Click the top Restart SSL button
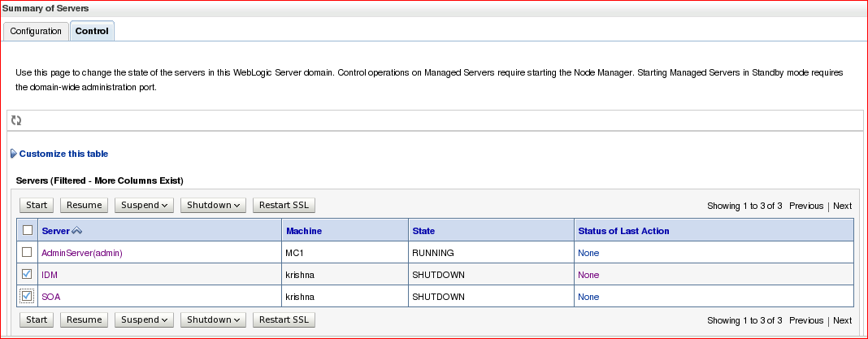The image size is (868, 339). tap(284, 205)
